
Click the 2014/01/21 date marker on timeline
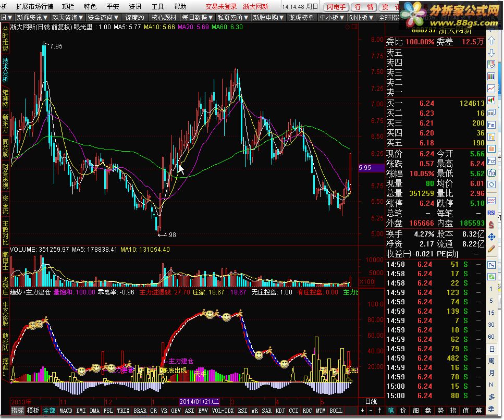tap(199, 401)
